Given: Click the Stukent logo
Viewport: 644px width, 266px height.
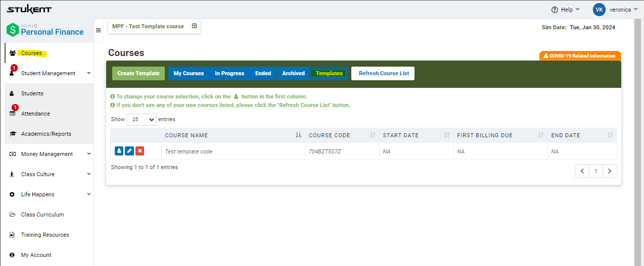Looking at the screenshot, I should point(29,10).
